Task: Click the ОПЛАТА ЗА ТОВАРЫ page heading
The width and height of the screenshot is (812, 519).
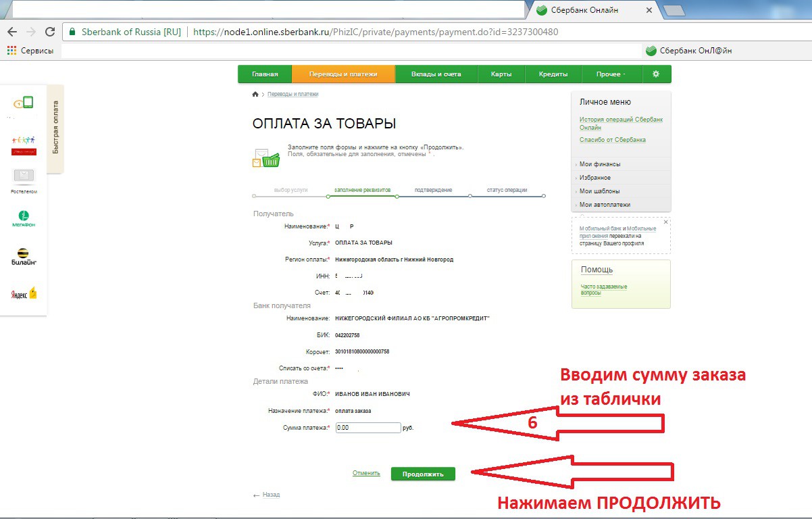Action: (x=324, y=124)
